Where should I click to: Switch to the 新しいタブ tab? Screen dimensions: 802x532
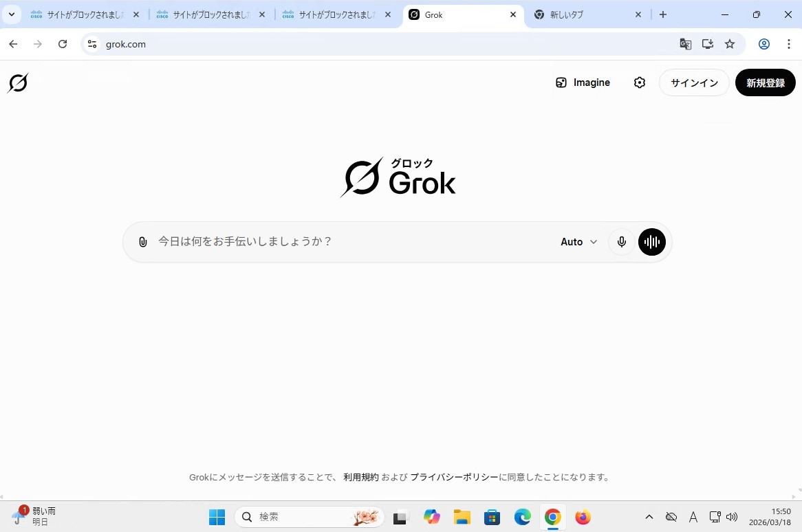tap(585, 14)
